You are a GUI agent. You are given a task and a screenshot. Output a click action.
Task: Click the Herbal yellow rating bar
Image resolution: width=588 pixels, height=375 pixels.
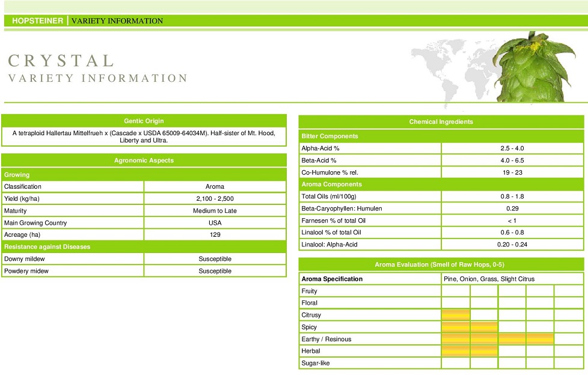click(470, 351)
